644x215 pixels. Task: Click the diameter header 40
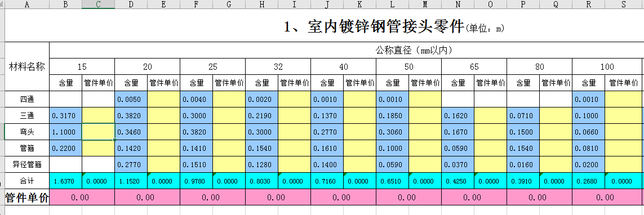tap(343, 66)
